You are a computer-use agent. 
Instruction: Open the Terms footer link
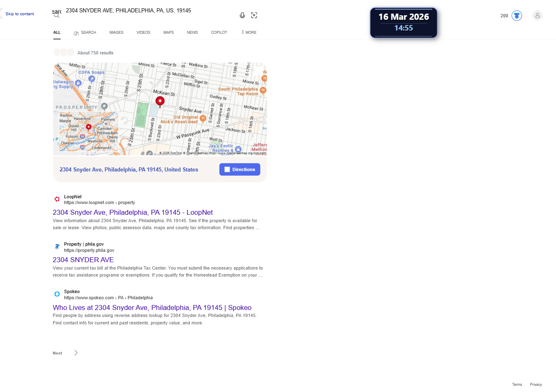click(517, 385)
